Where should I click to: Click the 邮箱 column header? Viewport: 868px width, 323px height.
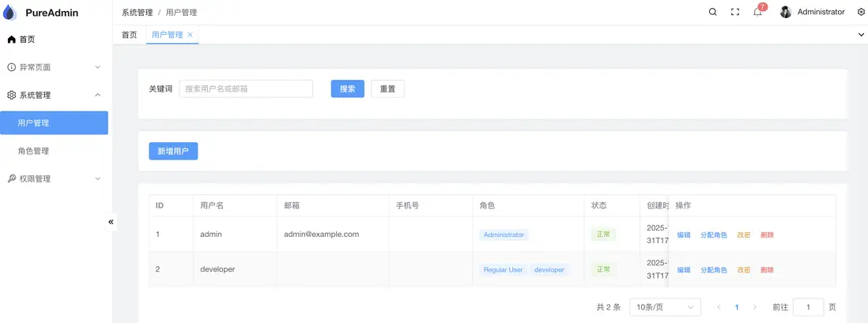click(x=292, y=205)
